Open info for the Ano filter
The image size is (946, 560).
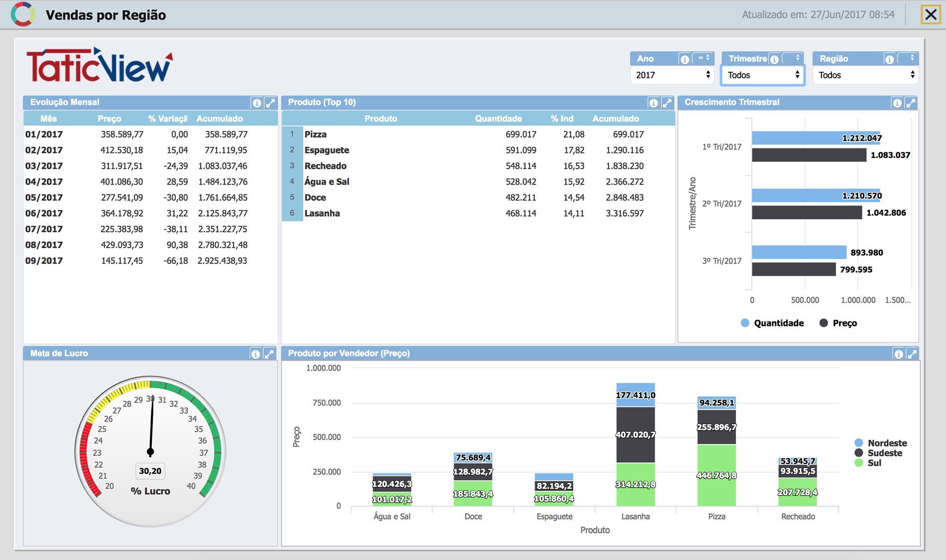[x=684, y=59]
